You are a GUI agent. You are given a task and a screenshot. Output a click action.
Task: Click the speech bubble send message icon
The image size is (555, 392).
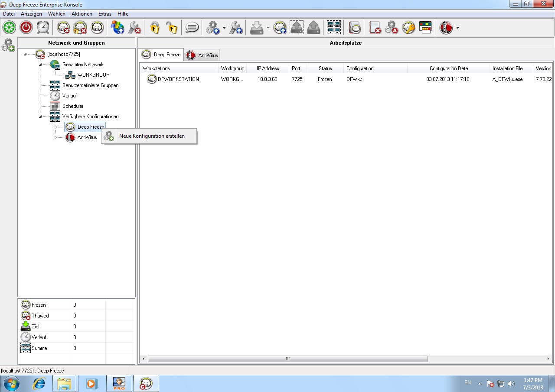(x=192, y=28)
